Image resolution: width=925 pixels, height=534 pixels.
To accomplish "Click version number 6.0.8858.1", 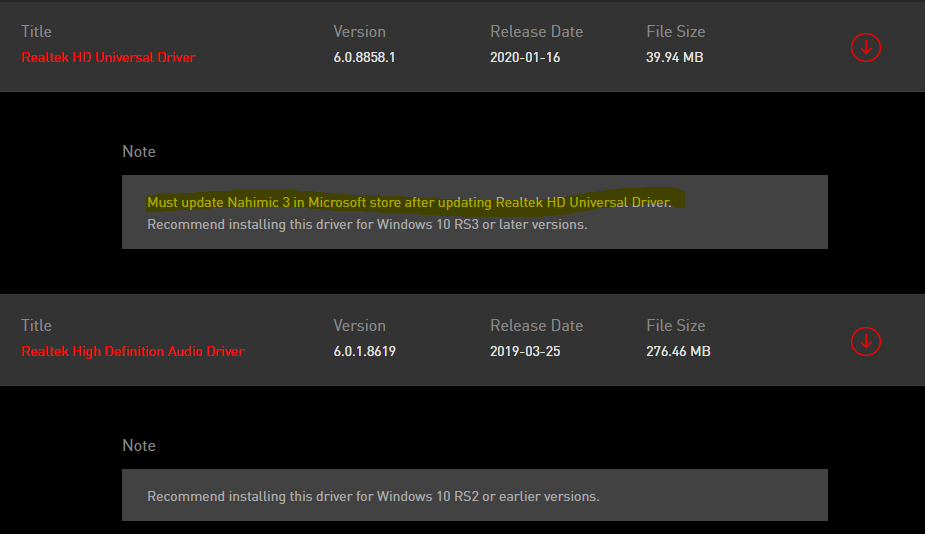I will tap(364, 57).
